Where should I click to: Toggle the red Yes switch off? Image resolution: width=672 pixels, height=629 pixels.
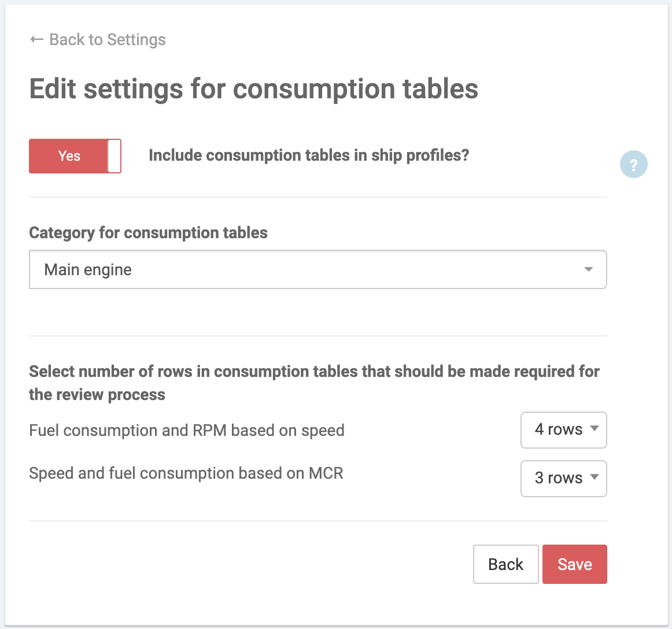click(75, 156)
